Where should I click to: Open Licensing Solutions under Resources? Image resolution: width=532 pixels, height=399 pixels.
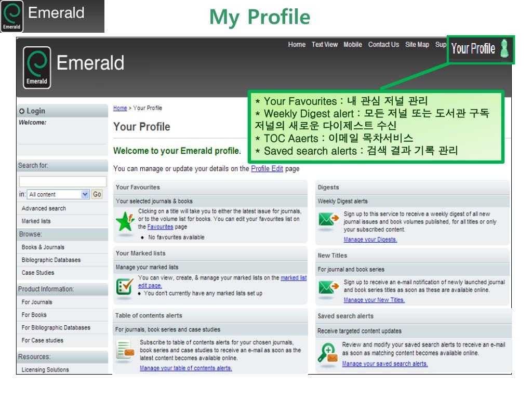(45, 370)
